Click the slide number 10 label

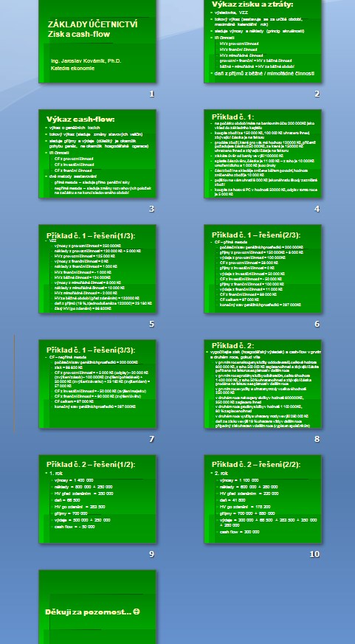click(x=314, y=554)
